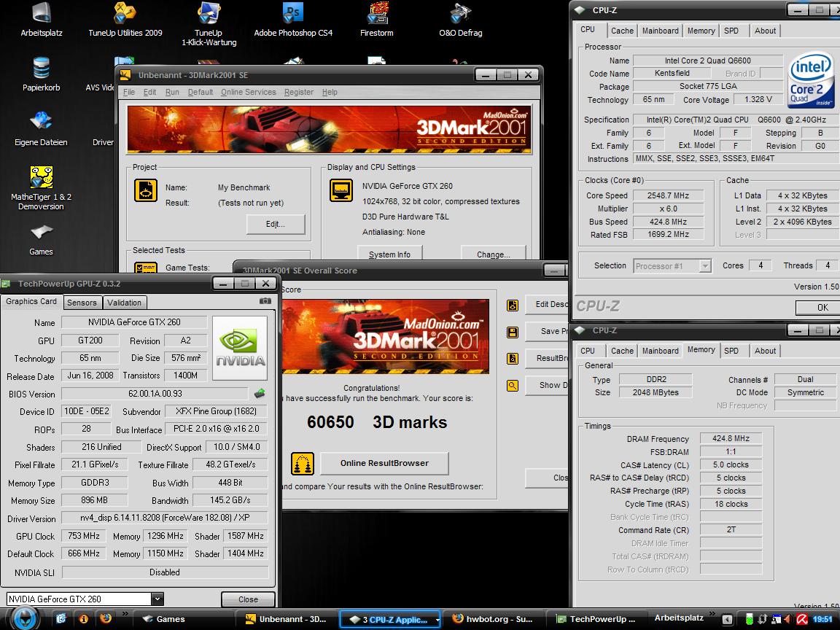Image resolution: width=840 pixels, height=630 pixels.
Task: Open TuneUp 1-Klick-Wartung shortcut
Action: (209, 24)
